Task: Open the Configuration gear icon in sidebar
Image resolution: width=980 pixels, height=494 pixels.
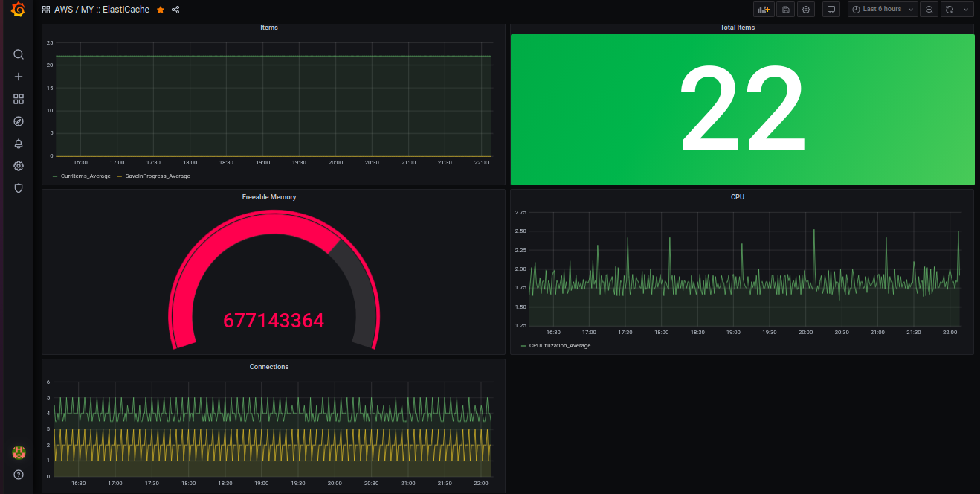Action: (19, 166)
